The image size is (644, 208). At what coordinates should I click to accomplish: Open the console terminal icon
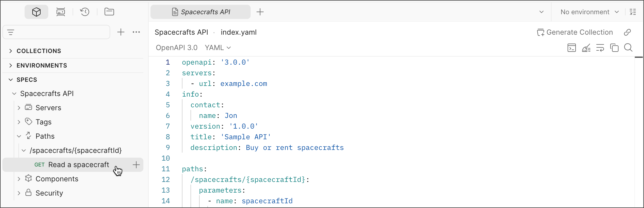(572, 48)
